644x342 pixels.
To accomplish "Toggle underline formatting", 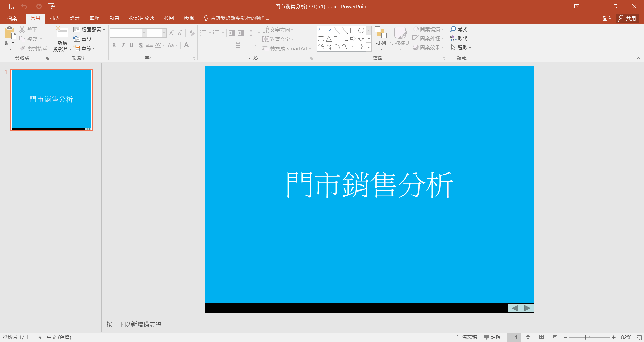I will (x=131, y=45).
